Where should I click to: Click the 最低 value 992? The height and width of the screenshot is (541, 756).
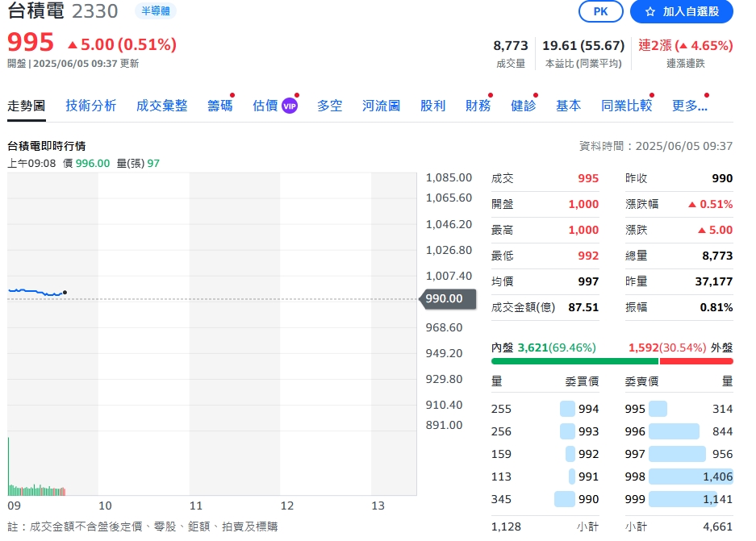[x=588, y=256]
